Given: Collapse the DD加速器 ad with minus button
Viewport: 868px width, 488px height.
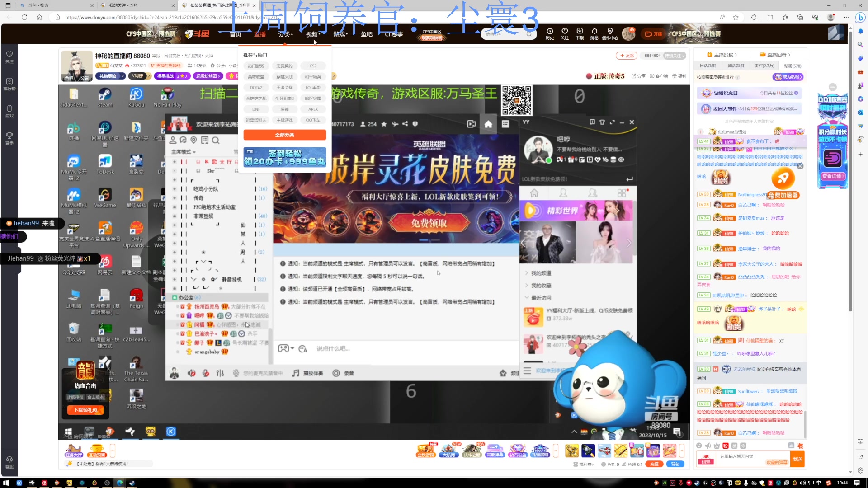Looking at the screenshot, I should [x=833, y=87].
